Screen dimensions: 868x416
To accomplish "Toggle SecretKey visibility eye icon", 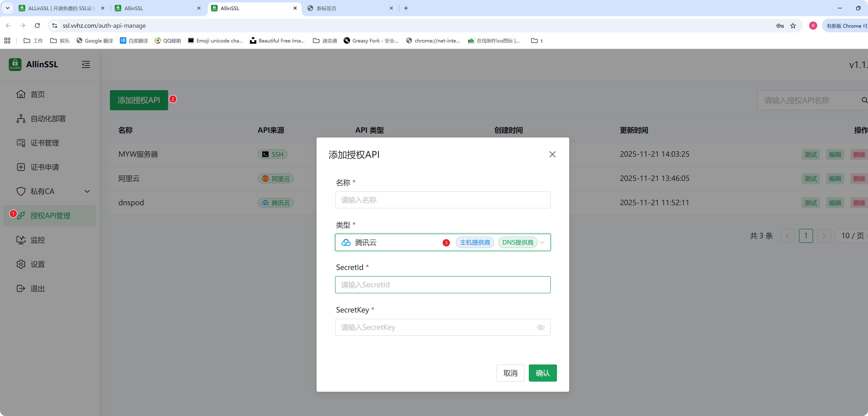I will (541, 327).
